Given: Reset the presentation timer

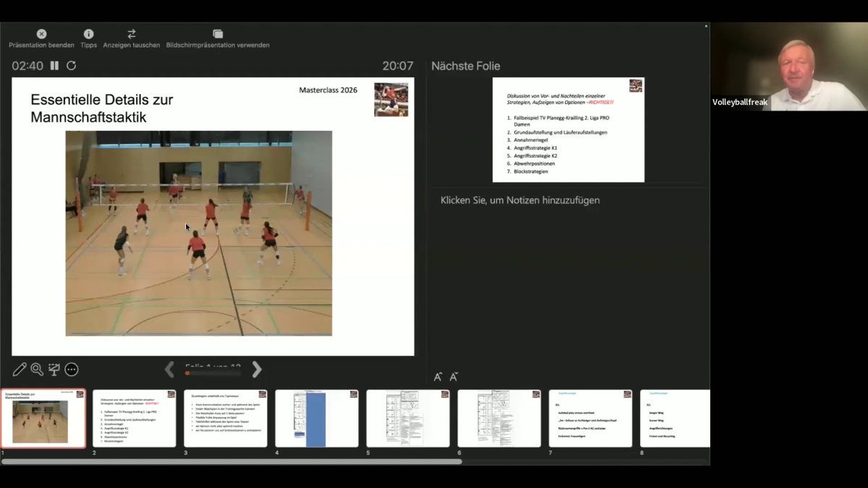Looking at the screenshot, I should pos(71,66).
